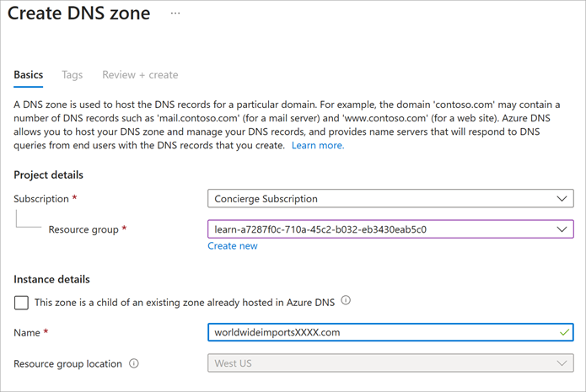Click info icon beside Resource group location

coord(134,363)
